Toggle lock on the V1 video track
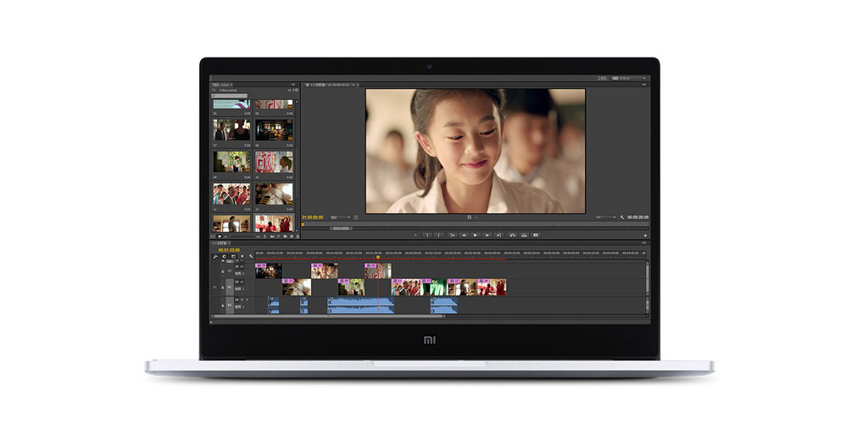868x430 pixels. (223, 288)
